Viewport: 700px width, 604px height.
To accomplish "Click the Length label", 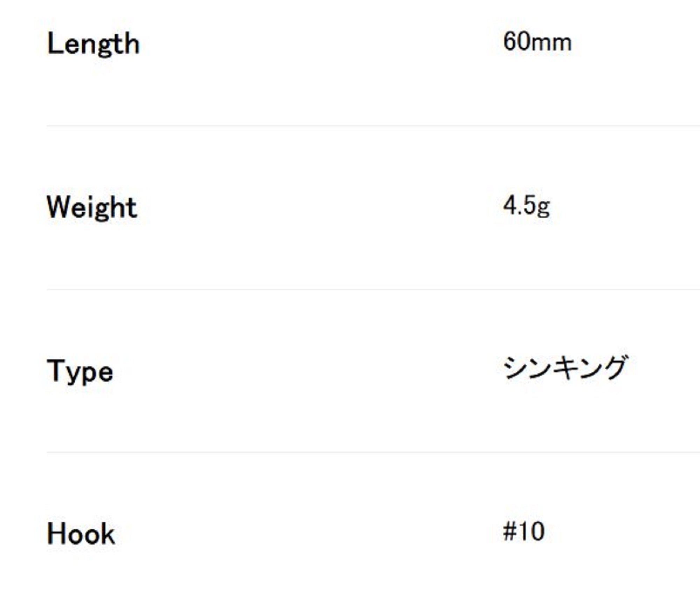I will [x=93, y=44].
